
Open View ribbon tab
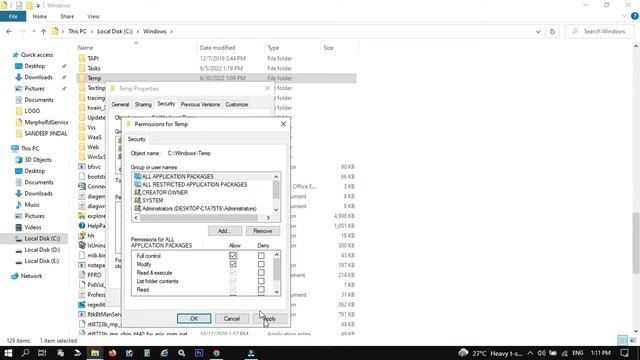point(93,16)
